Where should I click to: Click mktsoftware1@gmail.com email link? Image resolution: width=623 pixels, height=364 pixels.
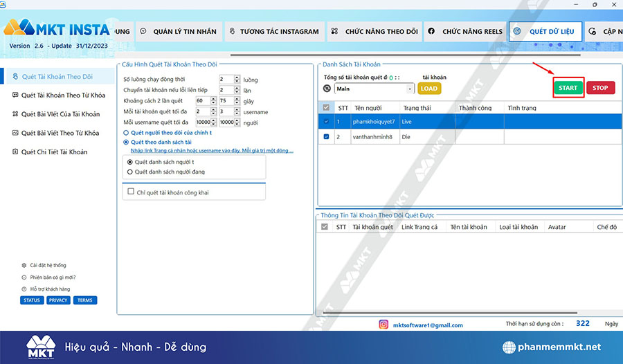point(428,325)
